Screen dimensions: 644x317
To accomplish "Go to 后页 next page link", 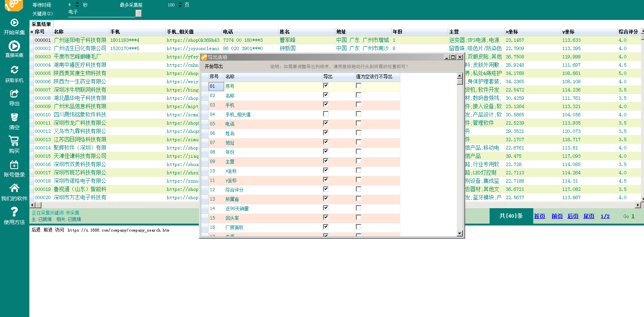I will click(573, 216).
